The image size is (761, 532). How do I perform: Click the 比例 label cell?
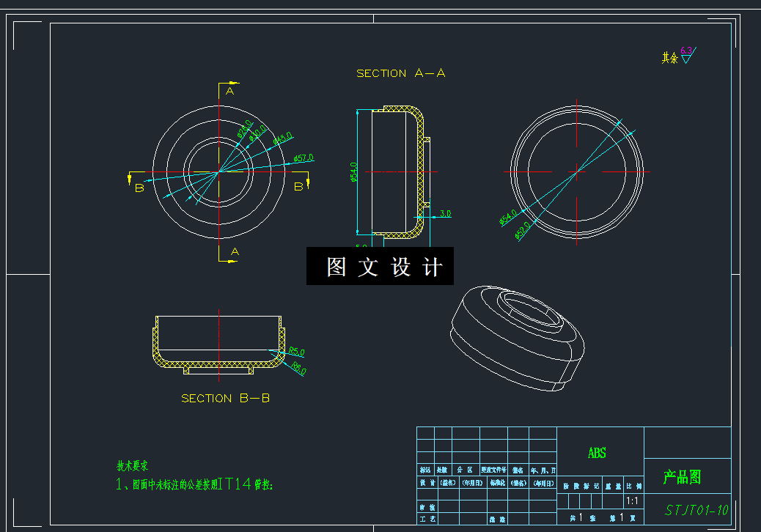tap(634, 486)
